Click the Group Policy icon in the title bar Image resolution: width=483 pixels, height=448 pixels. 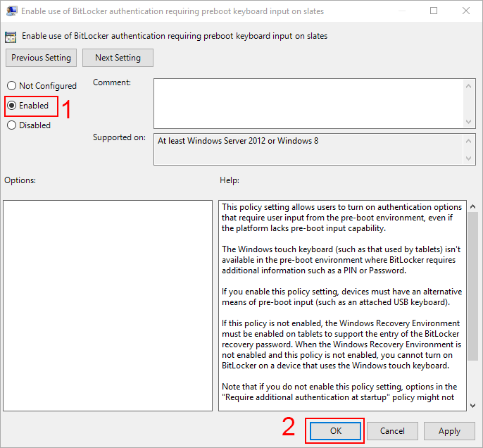[x=11, y=11]
